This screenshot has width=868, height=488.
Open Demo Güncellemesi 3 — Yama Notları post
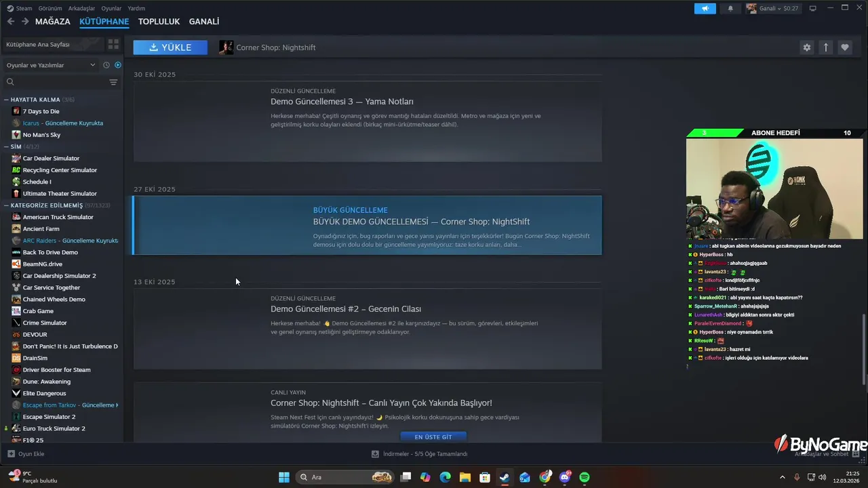pyautogui.click(x=368, y=122)
